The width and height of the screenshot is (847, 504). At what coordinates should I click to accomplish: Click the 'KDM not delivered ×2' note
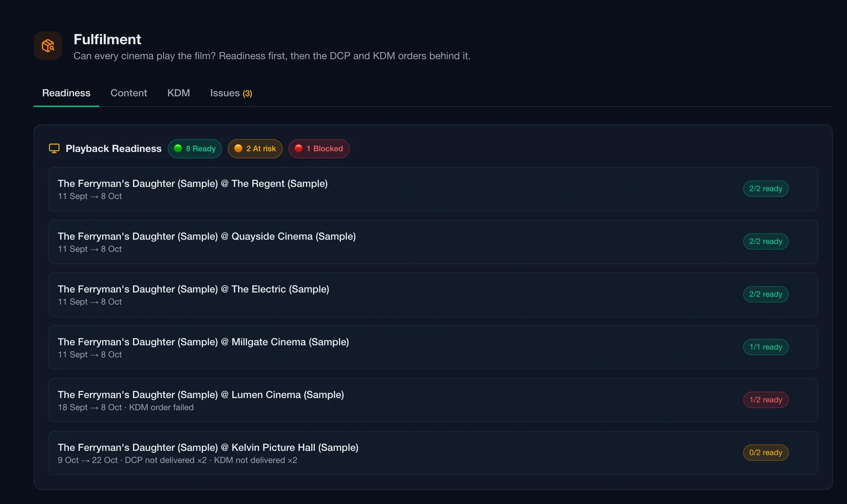tap(256, 460)
